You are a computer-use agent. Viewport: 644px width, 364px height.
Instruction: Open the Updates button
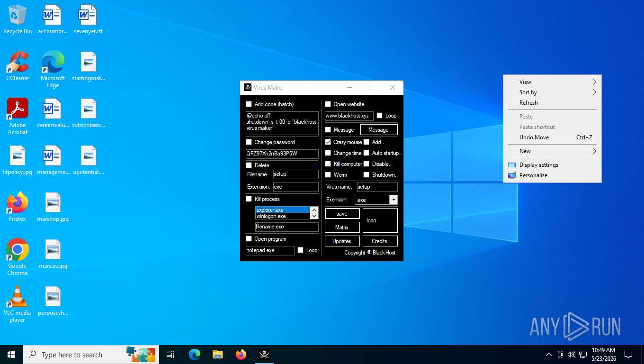tap(342, 241)
